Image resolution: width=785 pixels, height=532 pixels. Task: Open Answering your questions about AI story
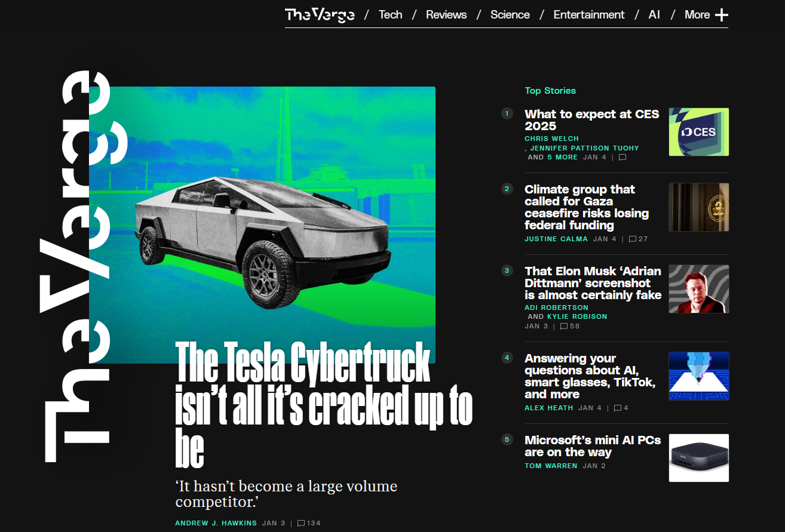[x=590, y=376]
